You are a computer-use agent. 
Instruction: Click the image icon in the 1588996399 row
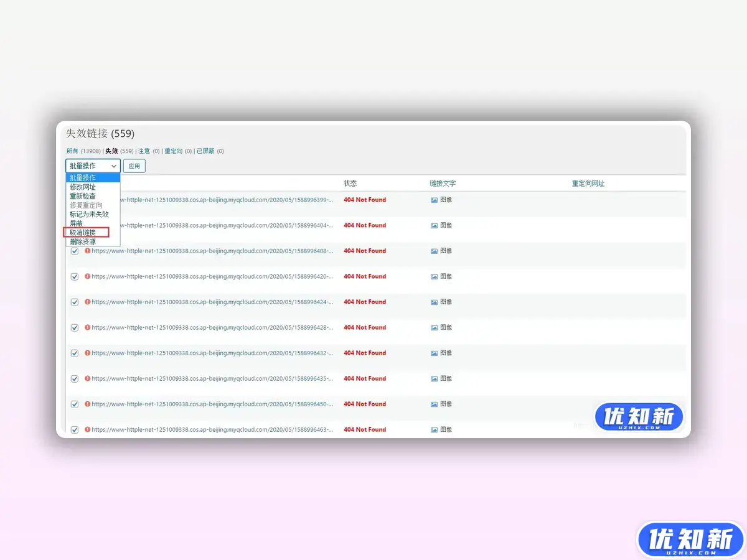point(435,200)
